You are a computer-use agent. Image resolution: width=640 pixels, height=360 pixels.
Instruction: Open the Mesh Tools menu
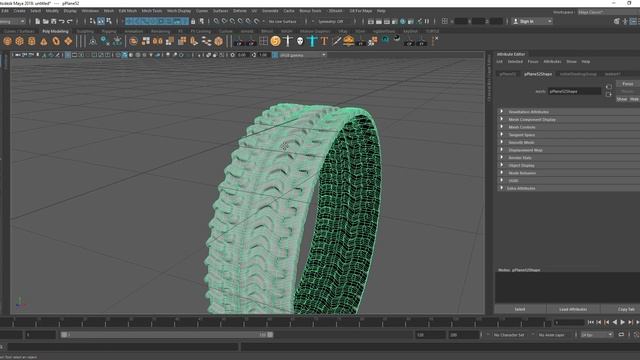click(x=152, y=11)
